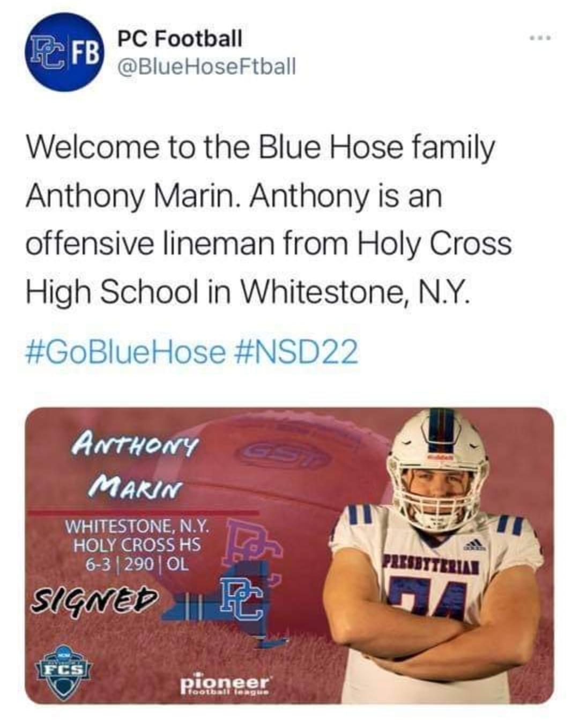Follow the #GoBlueHose hashtag
579x728 pixels.
coord(125,352)
